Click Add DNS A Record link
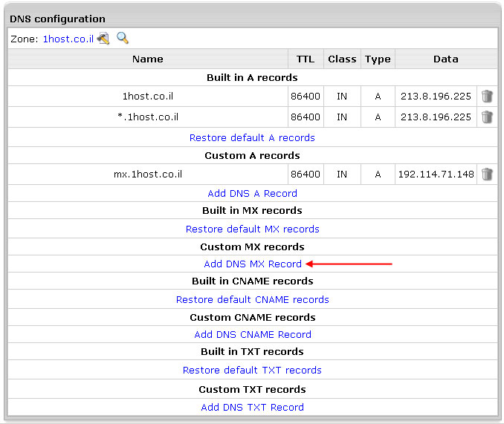Screen dimensions: 504x424 252,193
